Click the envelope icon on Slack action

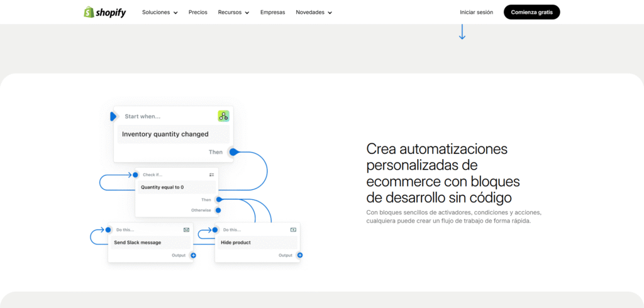tap(186, 230)
